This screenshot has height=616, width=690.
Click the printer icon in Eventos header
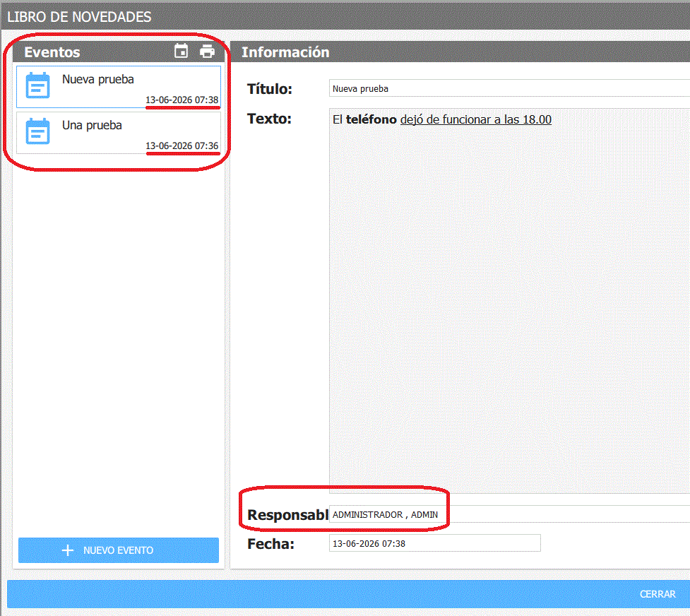coord(207,51)
